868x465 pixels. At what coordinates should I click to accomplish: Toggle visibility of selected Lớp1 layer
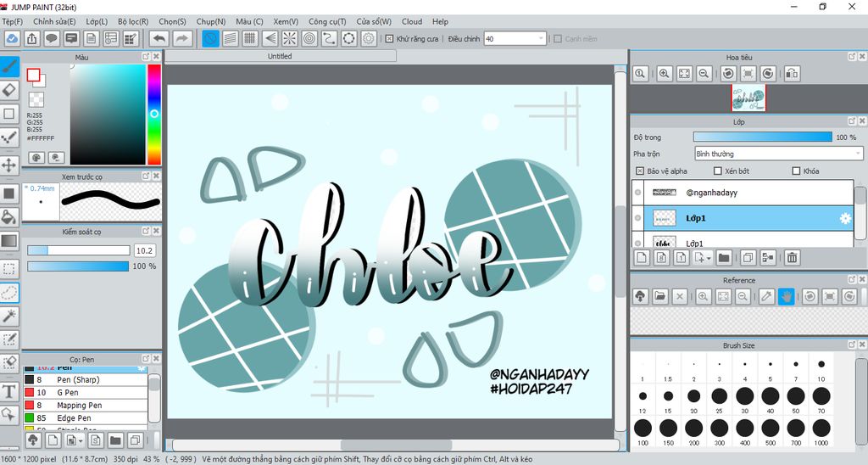[637, 218]
